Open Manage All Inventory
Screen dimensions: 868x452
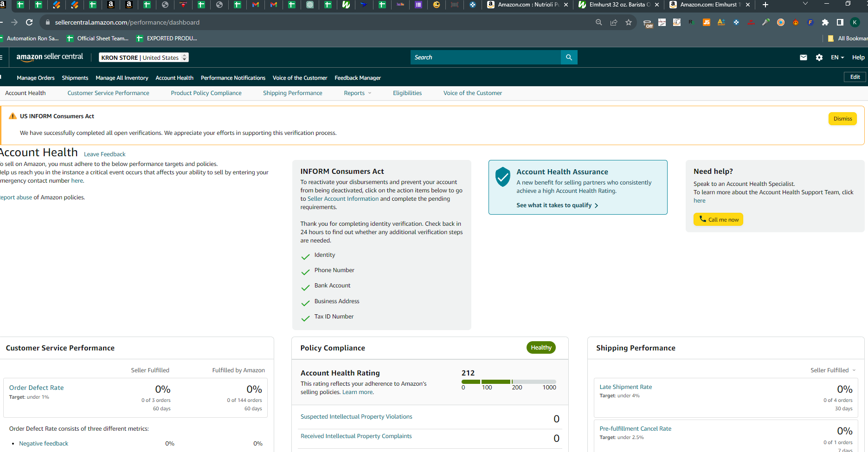122,78
